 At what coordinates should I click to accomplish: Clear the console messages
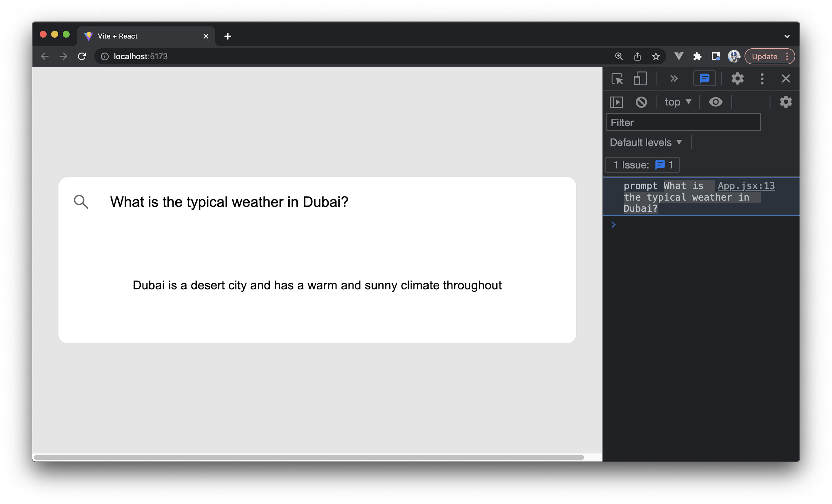pyautogui.click(x=641, y=102)
